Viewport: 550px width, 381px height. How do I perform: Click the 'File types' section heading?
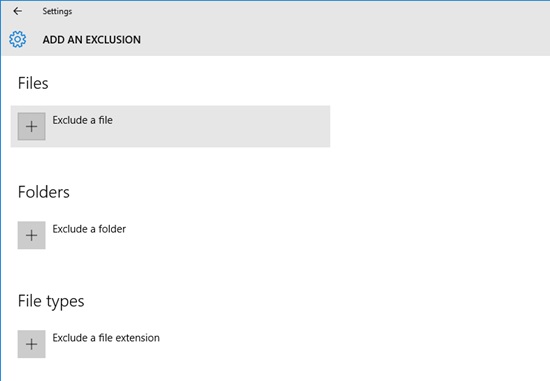point(51,301)
